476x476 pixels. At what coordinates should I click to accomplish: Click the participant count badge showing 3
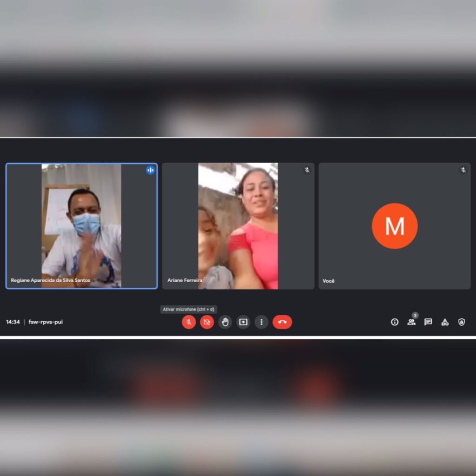click(415, 315)
